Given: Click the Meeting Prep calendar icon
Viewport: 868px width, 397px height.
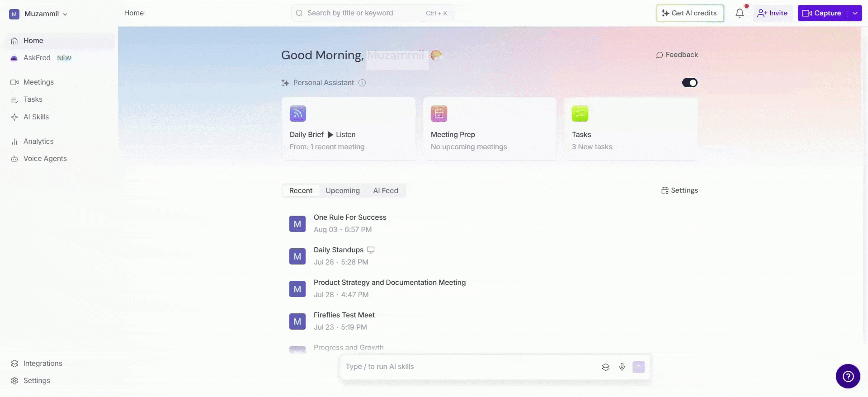Looking at the screenshot, I should click(439, 113).
